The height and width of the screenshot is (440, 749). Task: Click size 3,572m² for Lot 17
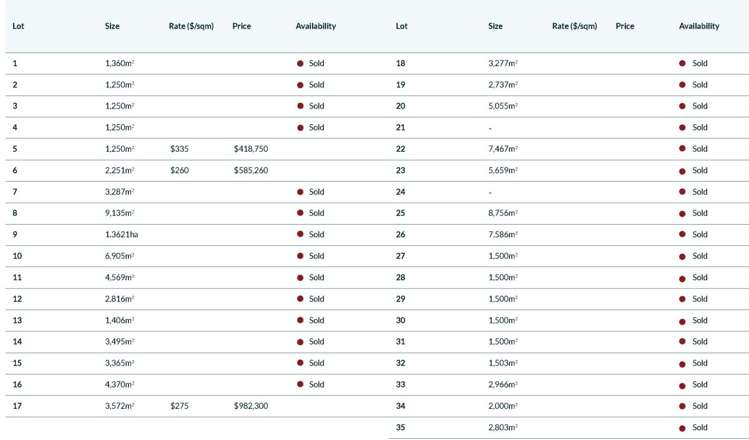pyautogui.click(x=119, y=406)
